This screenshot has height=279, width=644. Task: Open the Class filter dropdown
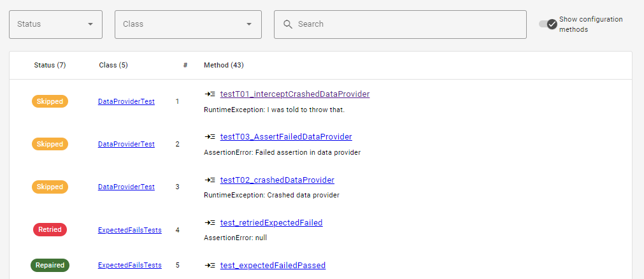tap(188, 24)
